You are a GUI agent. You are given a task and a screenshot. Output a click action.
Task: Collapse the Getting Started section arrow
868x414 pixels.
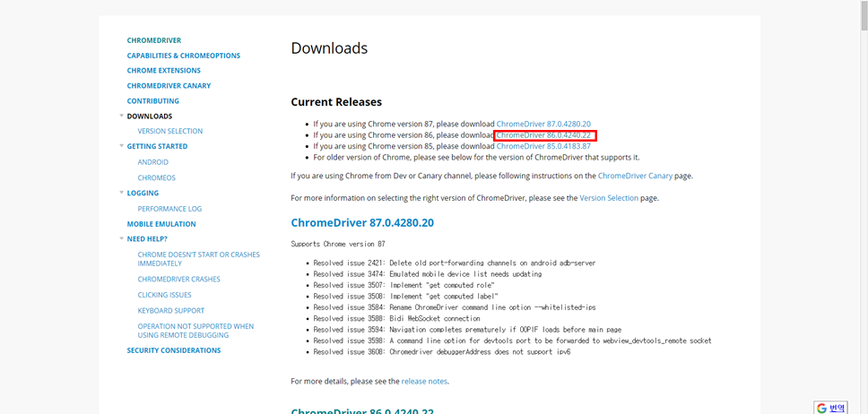coord(122,145)
